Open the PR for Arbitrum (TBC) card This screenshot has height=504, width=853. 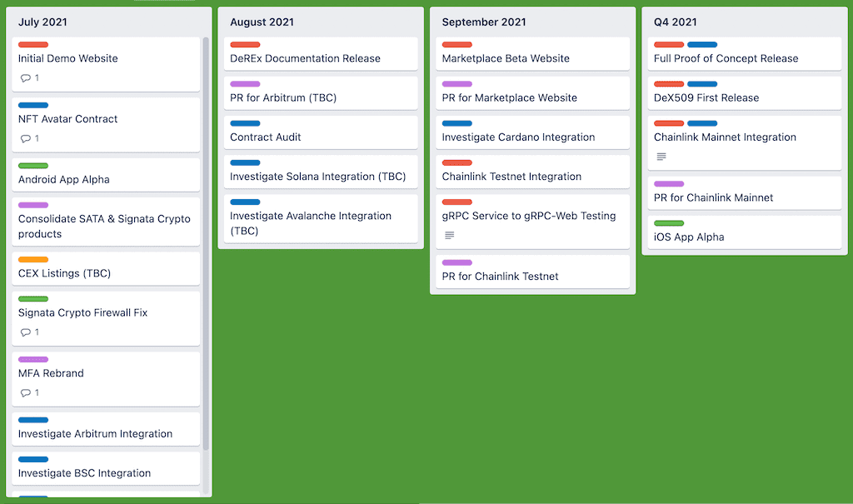click(x=321, y=93)
